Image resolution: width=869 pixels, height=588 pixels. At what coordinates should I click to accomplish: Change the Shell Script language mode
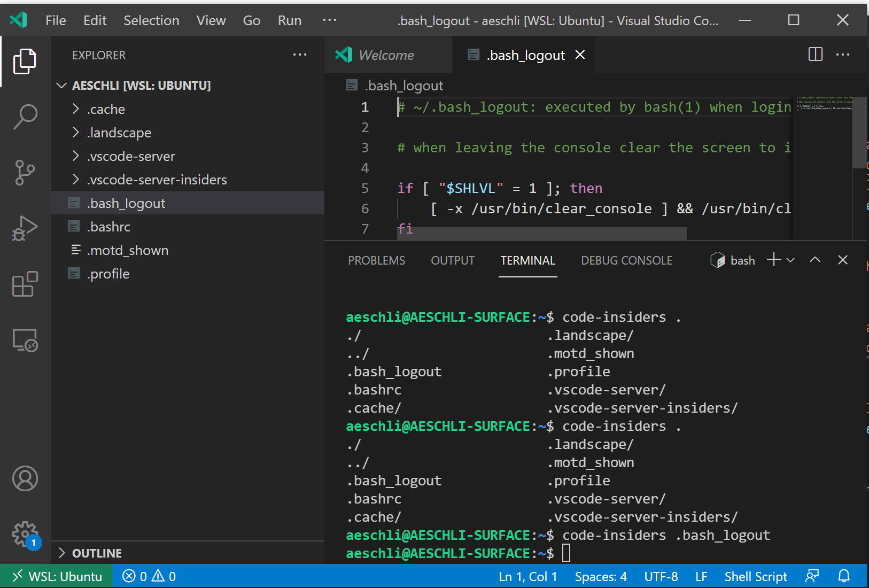(x=756, y=576)
